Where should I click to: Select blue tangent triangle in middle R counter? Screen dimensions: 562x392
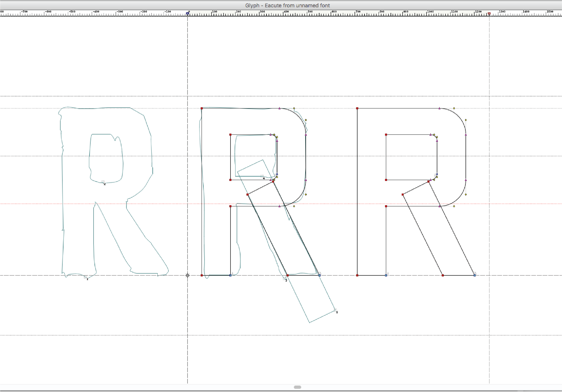277,174
